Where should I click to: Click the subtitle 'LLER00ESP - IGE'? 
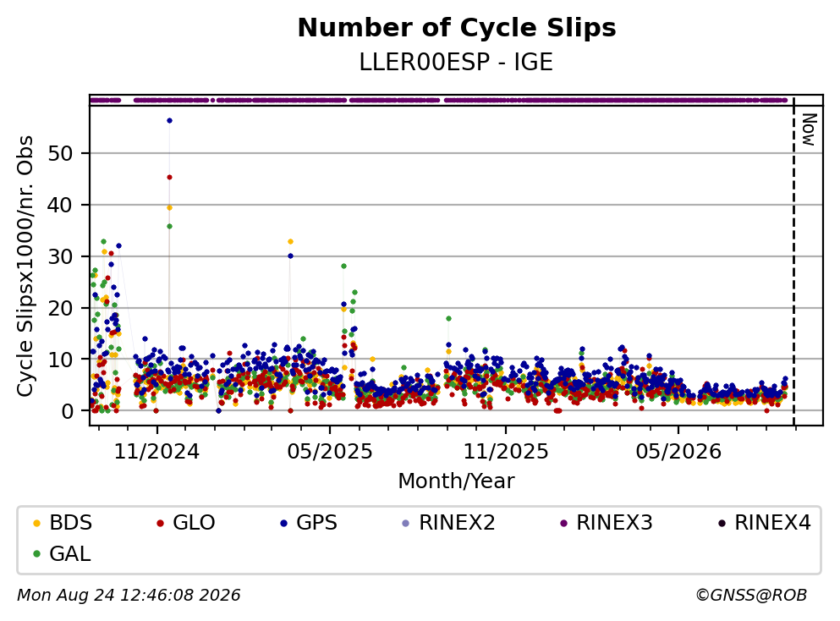point(456,63)
